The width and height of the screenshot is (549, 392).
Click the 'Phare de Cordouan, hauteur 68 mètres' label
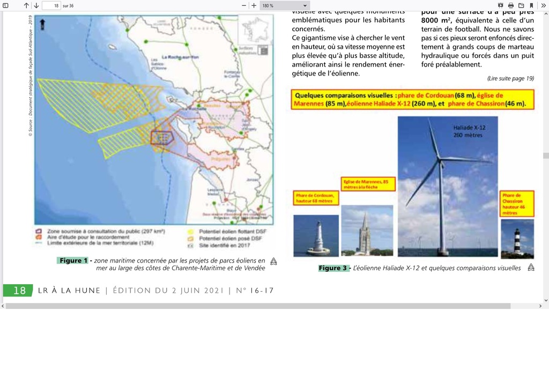[x=316, y=198]
